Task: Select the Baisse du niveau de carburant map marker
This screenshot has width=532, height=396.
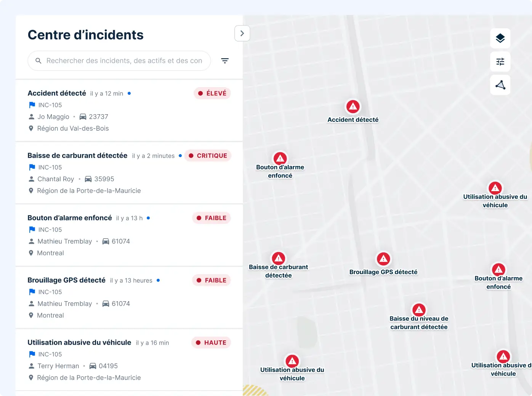Action: 419,310
